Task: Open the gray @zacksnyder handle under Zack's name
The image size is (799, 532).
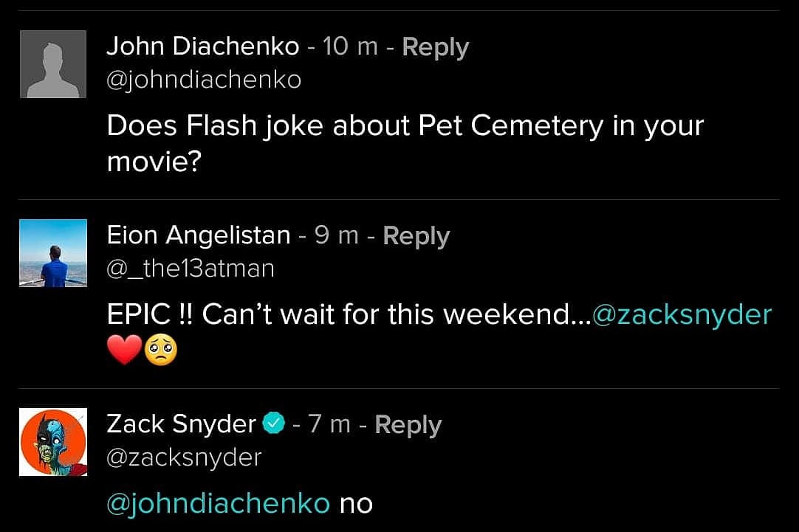Action: coord(184,457)
